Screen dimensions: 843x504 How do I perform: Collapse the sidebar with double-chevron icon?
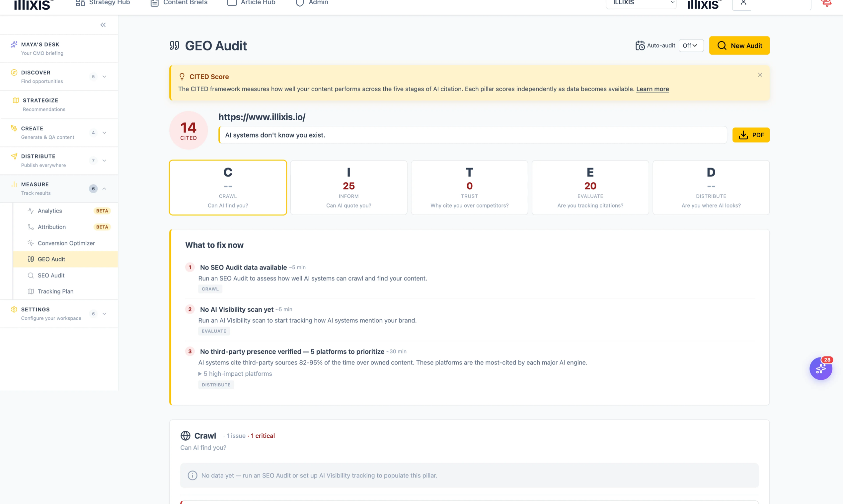103,25
